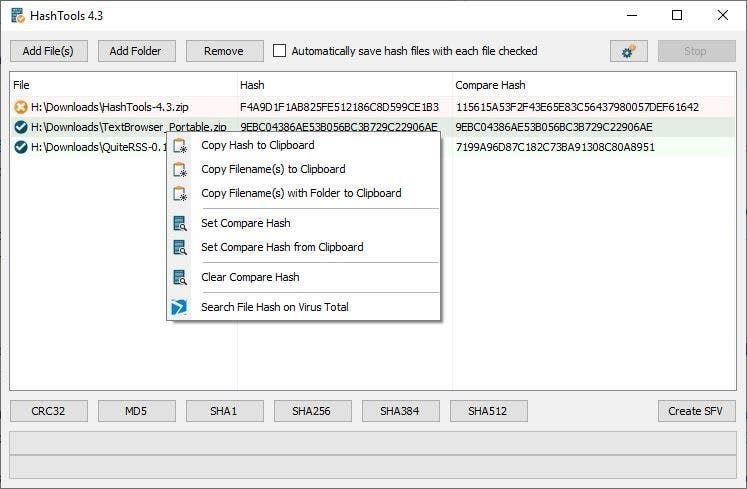Maximize the HashTools window

[676, 16]
